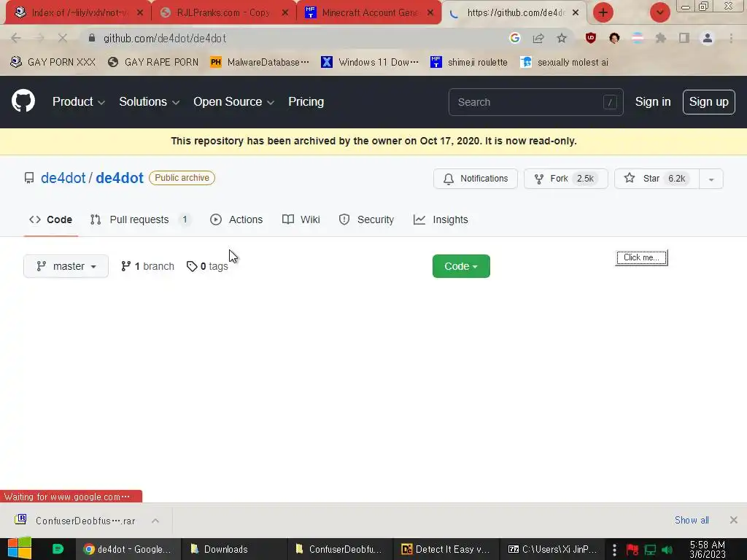
Task: Click the Windows Start button
Action: pos(19,548)
